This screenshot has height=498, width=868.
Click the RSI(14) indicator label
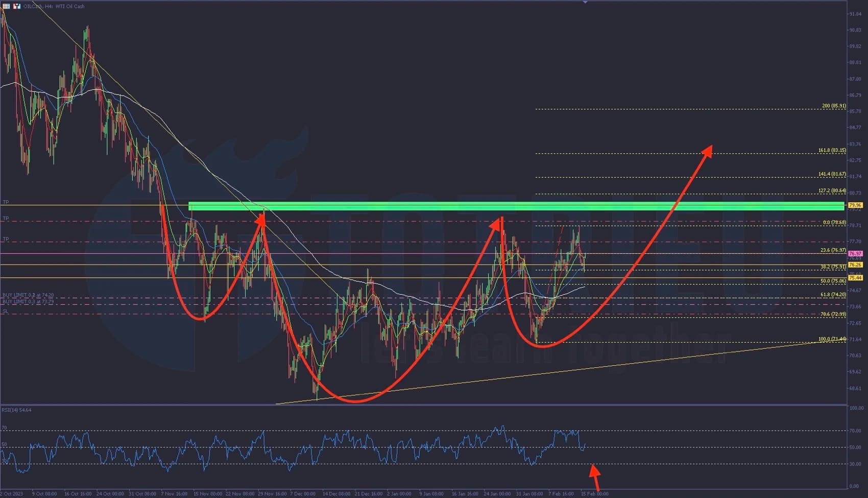(x=16, y=410)
